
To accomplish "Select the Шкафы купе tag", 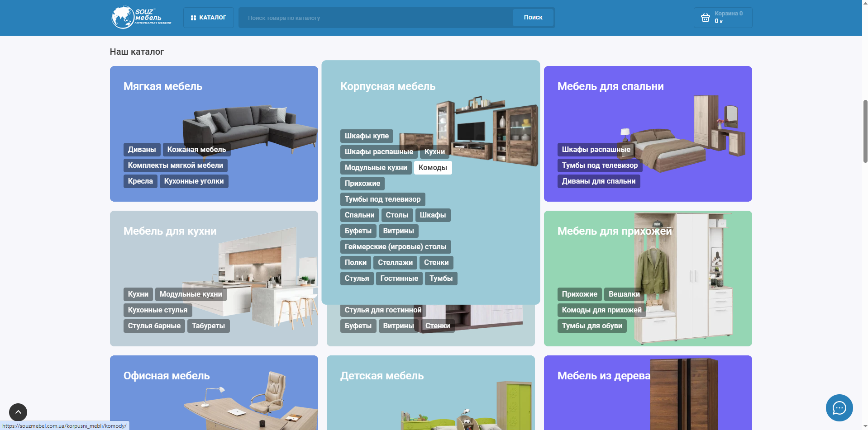I will tap(367, 136).
